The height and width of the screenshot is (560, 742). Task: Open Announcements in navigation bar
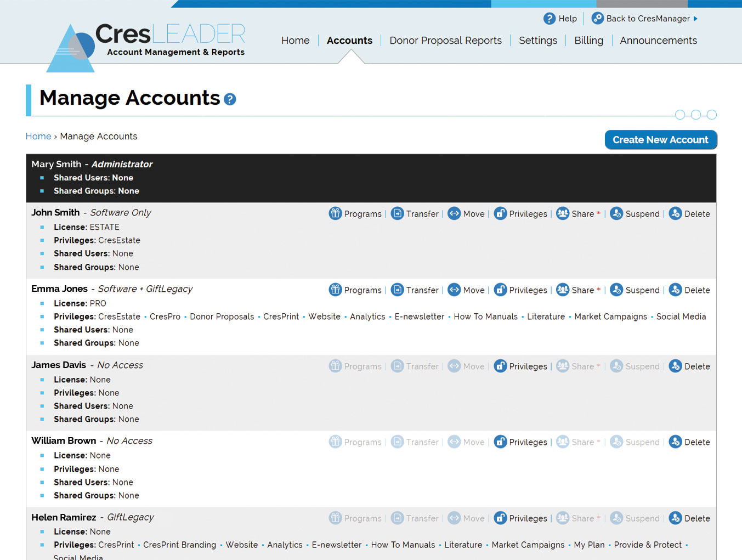(658, 41)
